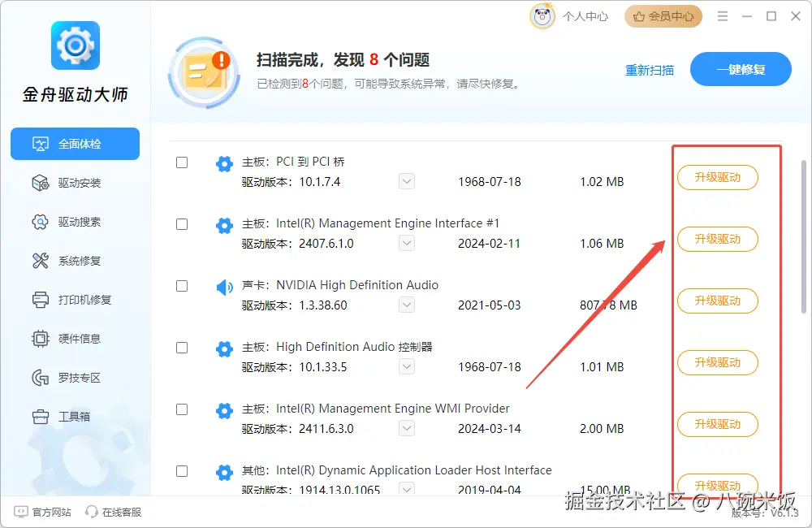Click the 驱动安装 box icon
This screenshot has height=528, width=812.
[41, 183]
